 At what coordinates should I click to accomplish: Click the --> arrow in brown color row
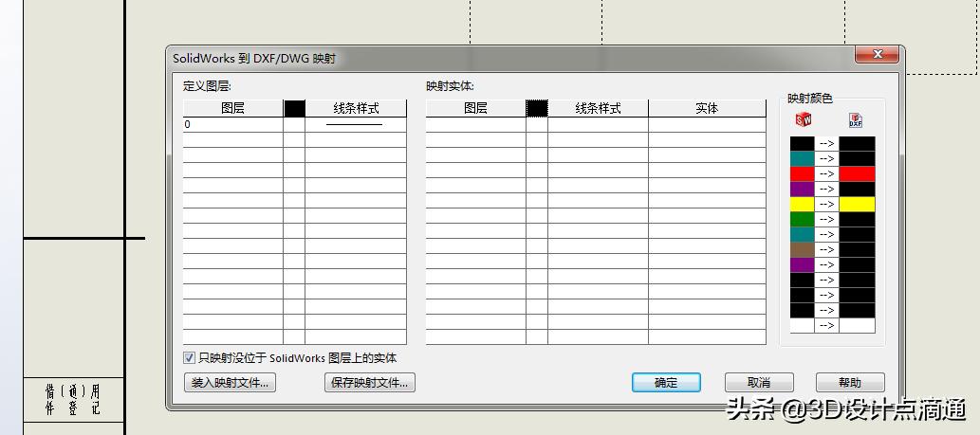[826, 250]
